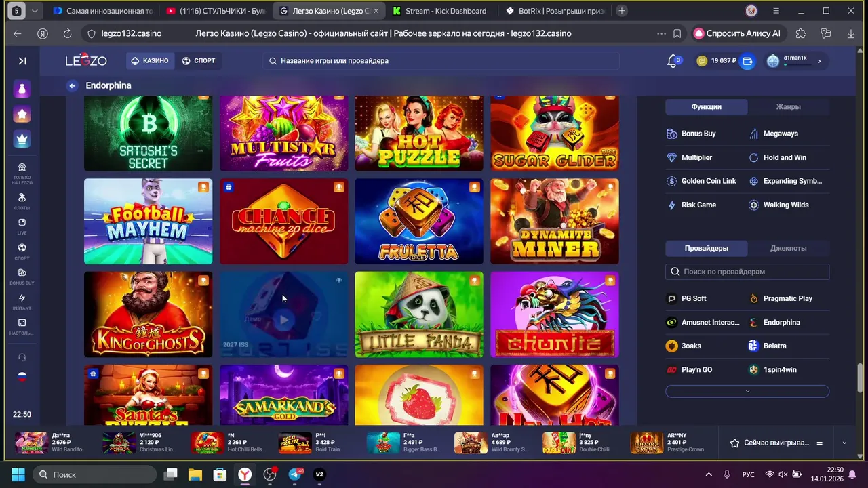Viewport: 868px width, 488px height.
Task: Select the Джекпоты tab
Action: [788, 248]
